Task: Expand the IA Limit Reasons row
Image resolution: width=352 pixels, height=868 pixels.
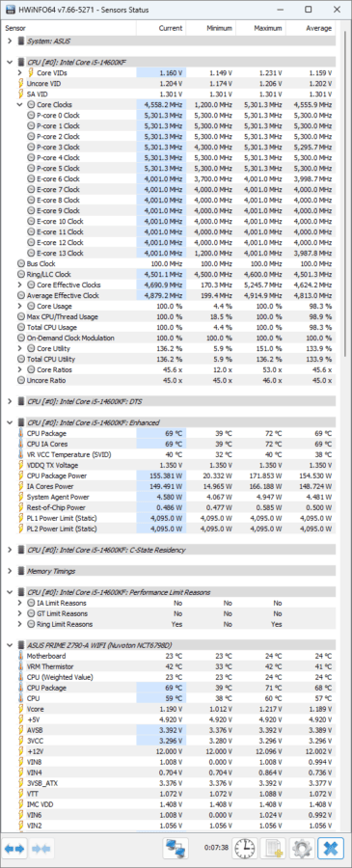Action: tap(20, 603)
